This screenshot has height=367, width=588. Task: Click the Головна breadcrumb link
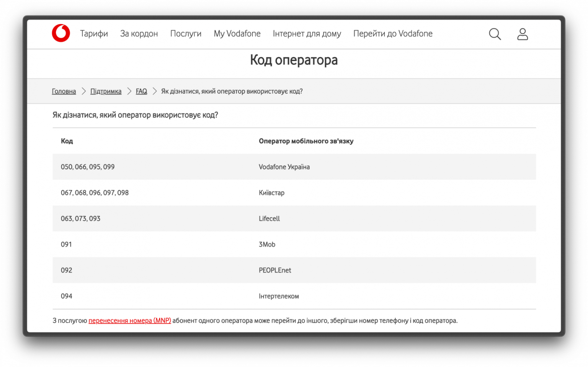coord(64,91)
